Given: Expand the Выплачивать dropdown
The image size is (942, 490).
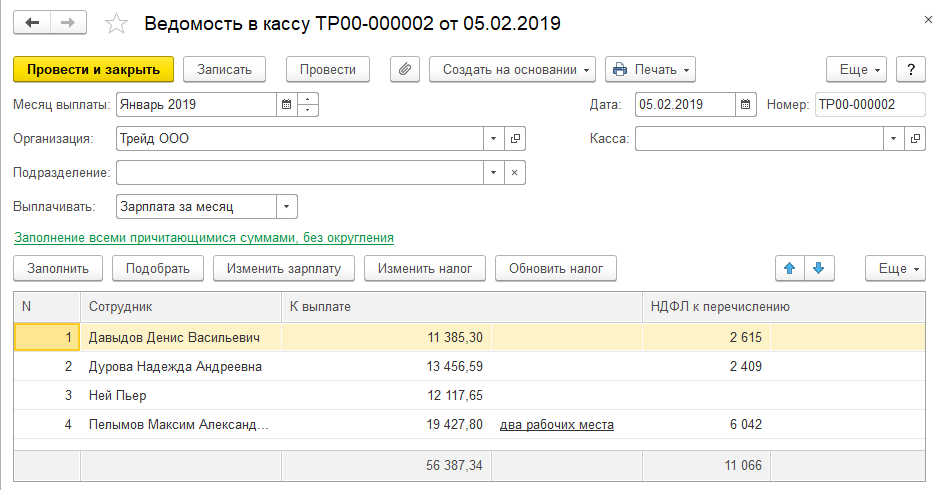Looking at the screenshot, I should pyautogui.click(x=287, y=207).
